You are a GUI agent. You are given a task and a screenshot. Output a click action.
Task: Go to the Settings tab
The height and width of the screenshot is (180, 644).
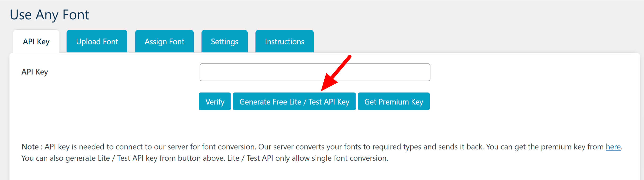[224, 41]
